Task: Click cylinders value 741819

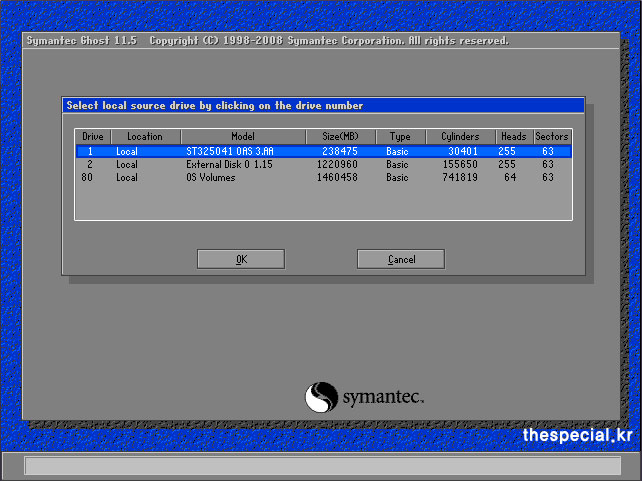Action: pos(460,177)
